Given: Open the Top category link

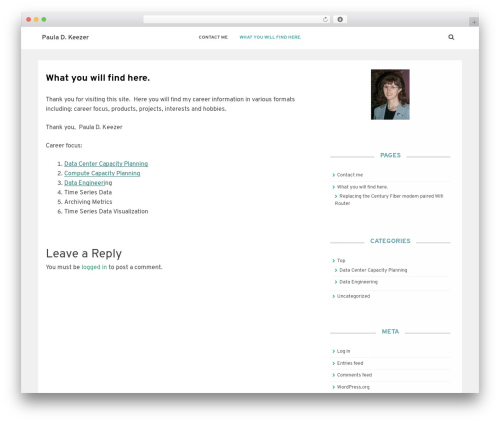Looking at the screenshot, I should point(341,260).
